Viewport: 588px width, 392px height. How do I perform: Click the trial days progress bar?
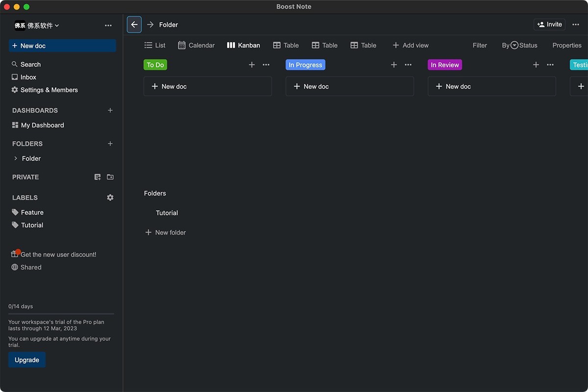pyautogui.click(x=61, y=314)
